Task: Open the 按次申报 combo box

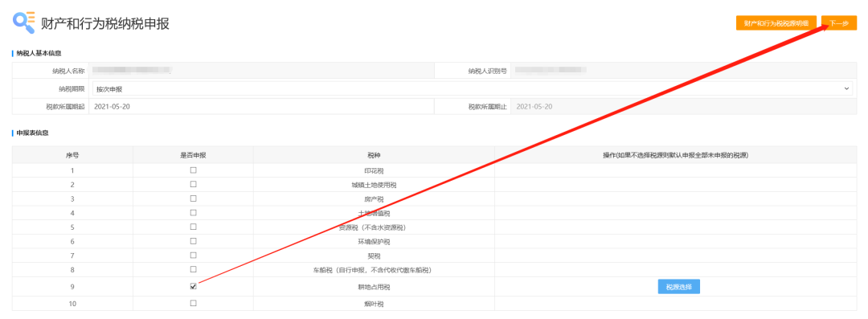Action: point(473,88)
